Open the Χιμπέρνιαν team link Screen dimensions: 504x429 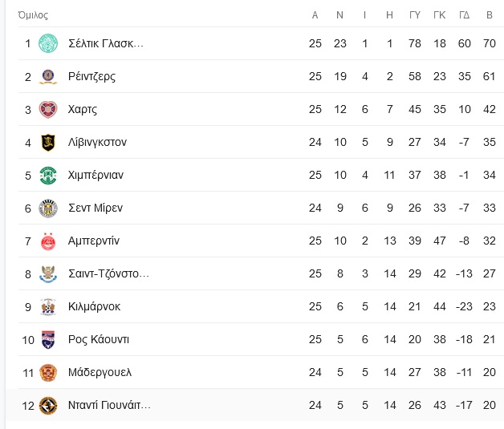click(96, 175)
